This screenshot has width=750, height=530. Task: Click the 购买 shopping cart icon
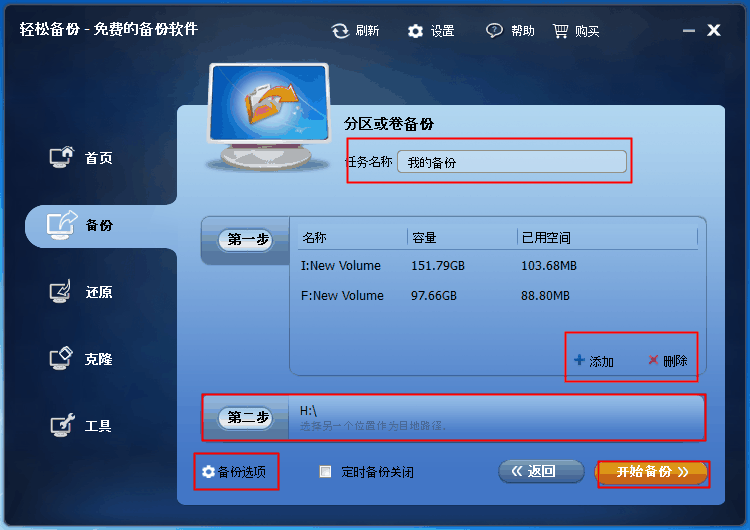point(560,31)
